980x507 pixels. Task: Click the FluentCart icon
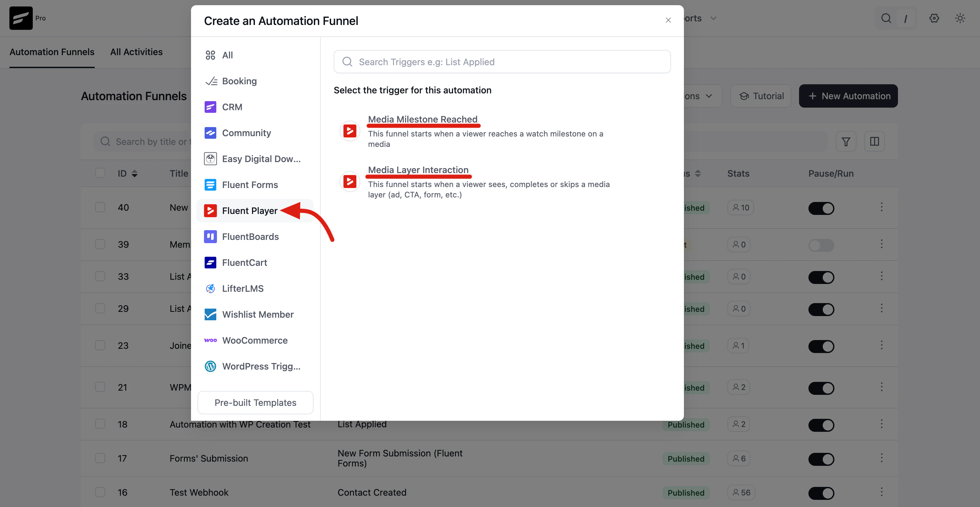tap(210, 263)
